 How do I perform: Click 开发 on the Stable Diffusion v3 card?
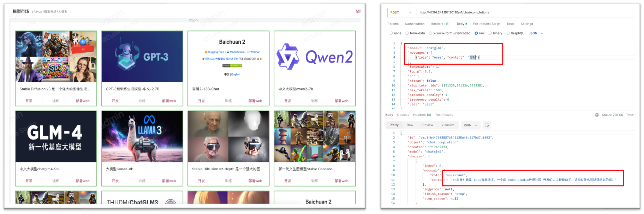(29, 101)
